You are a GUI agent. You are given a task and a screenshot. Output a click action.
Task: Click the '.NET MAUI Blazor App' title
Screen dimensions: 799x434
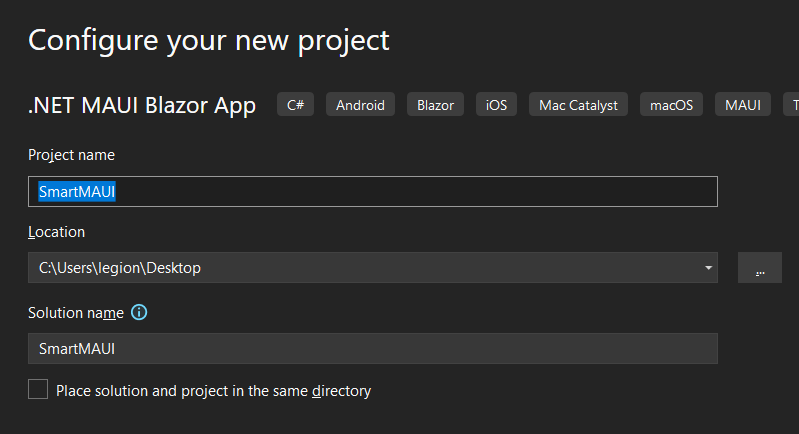point(142,105)
